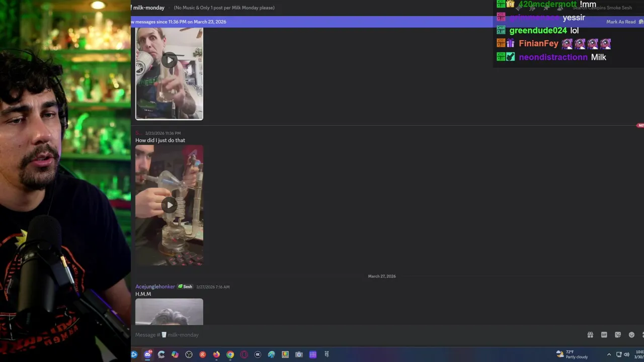Expand the hidden system tray icons chevron
The image size is (644, 362).
point(609,354)
